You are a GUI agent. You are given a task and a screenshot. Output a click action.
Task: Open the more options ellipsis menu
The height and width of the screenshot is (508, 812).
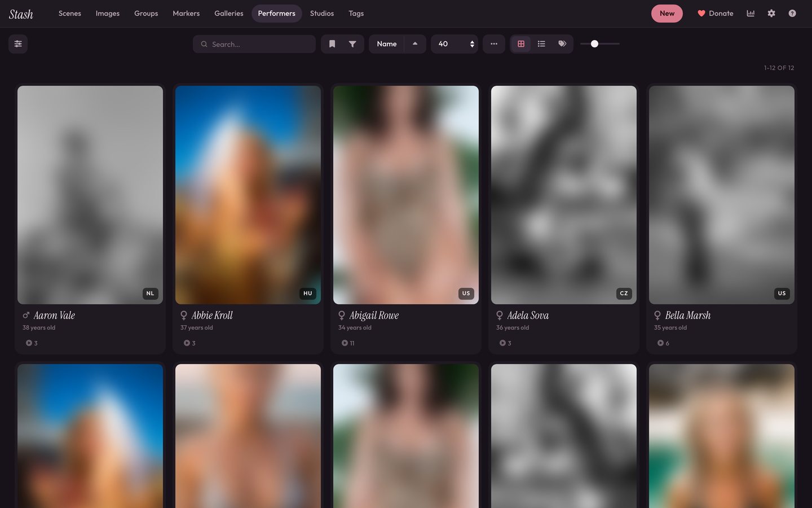coord(494,44)
